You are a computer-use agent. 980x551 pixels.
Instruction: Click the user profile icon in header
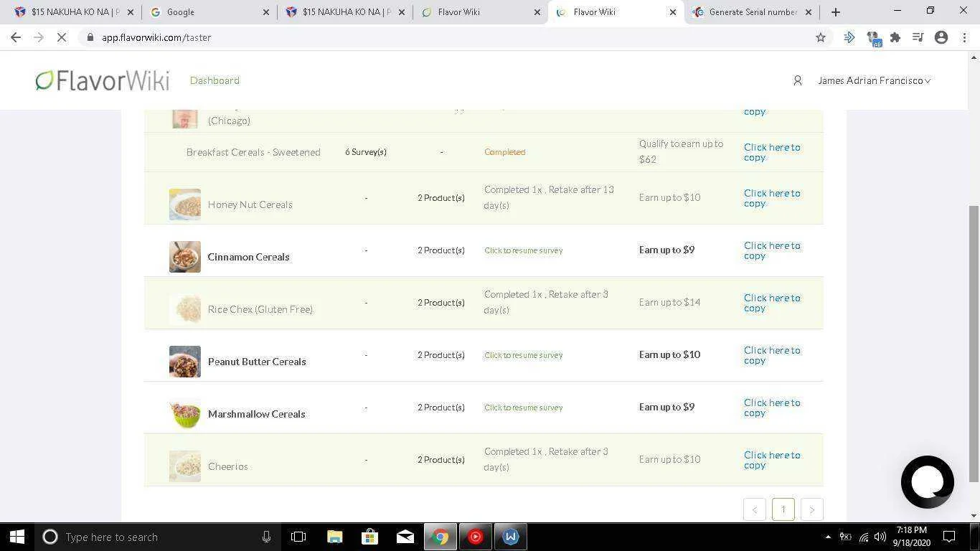(797, 80)
